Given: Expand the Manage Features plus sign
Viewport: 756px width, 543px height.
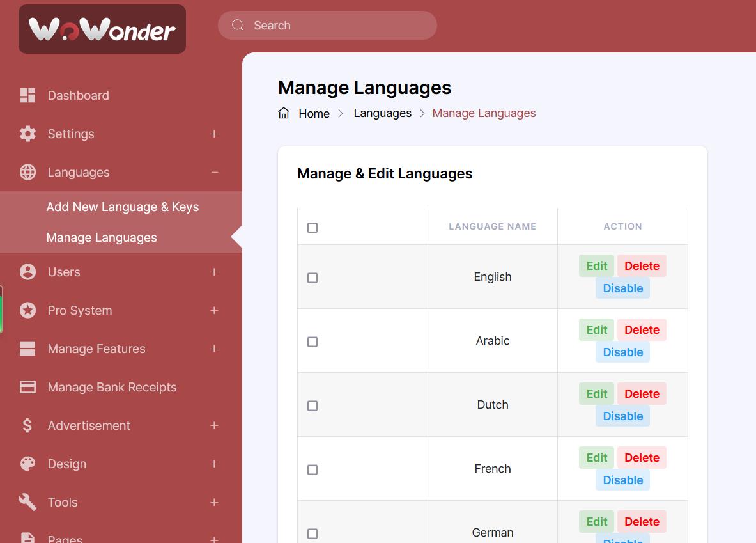Looking at the screenshot, I should (x=214, y=349).
